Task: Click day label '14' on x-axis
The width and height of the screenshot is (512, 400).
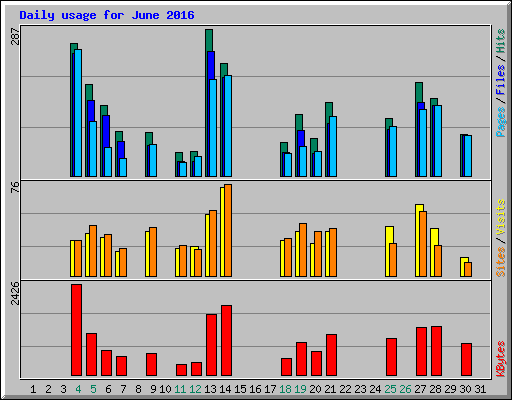Action: (x=225, y=389)
